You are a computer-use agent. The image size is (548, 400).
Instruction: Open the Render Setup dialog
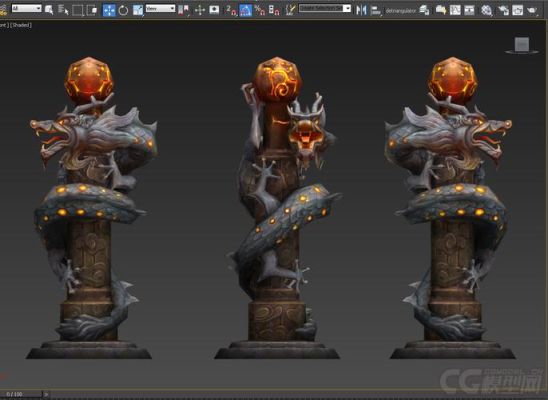point(503,10)
